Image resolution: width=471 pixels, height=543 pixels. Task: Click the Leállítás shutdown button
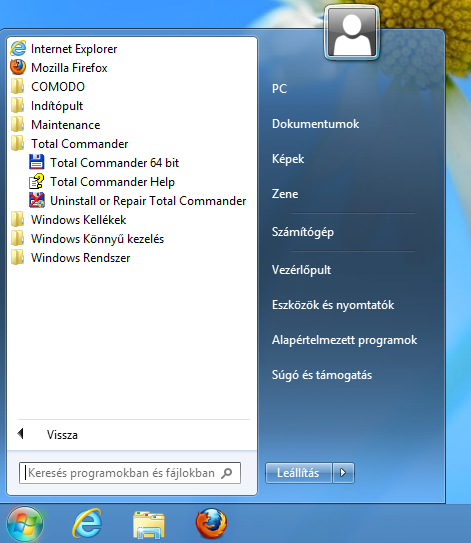299,473
